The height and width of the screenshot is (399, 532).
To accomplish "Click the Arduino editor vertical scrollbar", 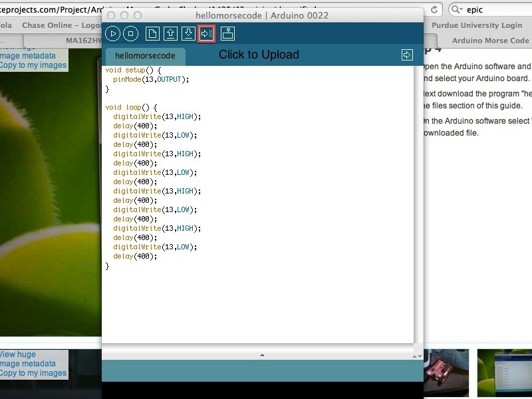I will click(418, 204).
